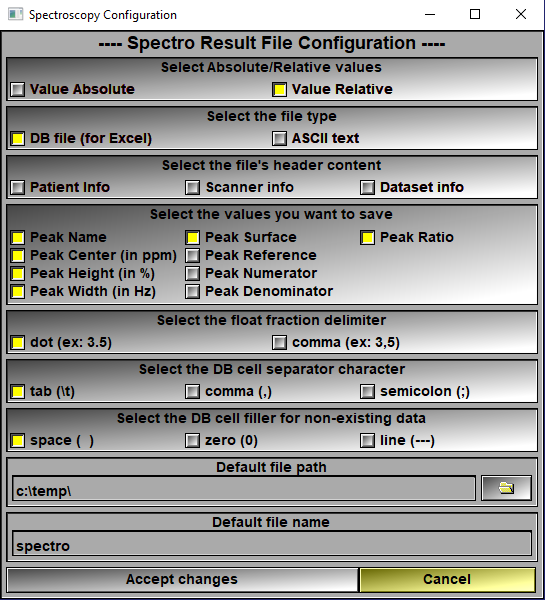Choose line (---) filler option
The height and width of the screenshot is (600, 545).
point(367,440)
